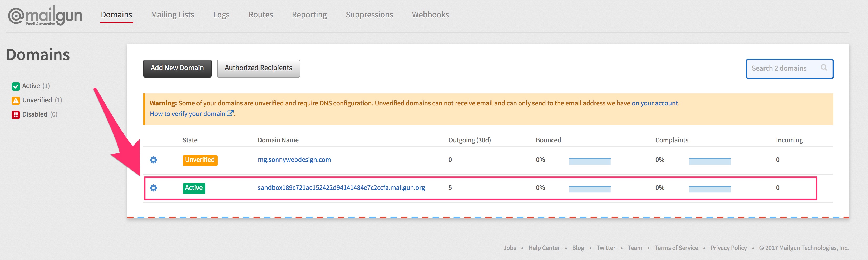
Task: Toggle the Active filter checkbox
Action: [x=16, y=86]
